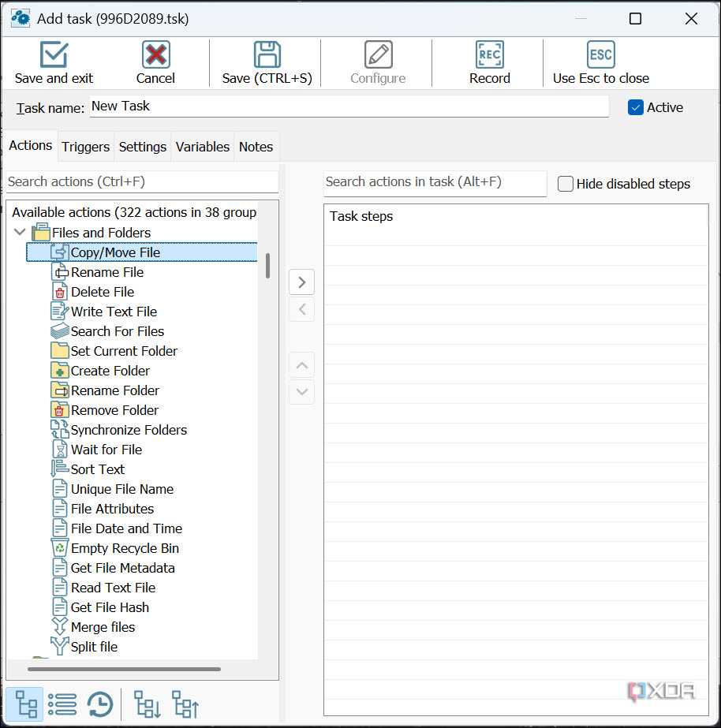Move task step up arrow button
721x728 pixels.
point(302,365)
